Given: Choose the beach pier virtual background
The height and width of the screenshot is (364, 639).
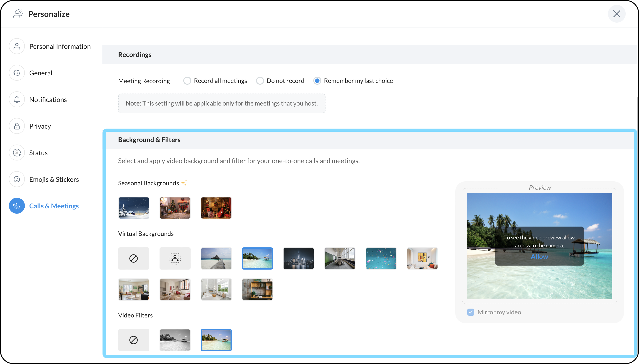Looking at the screenshot, I should [216, 258].
